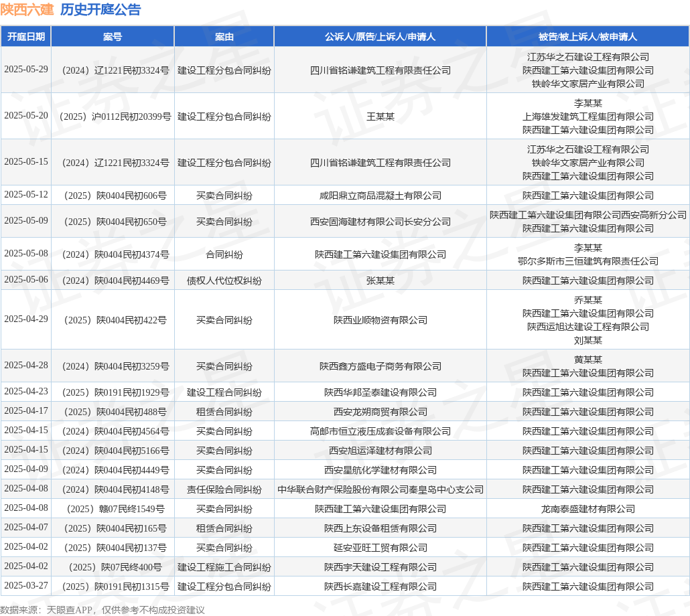
Task: Click case number (2025)陕0191民初1315号
Action: click(x=115, y=587)
